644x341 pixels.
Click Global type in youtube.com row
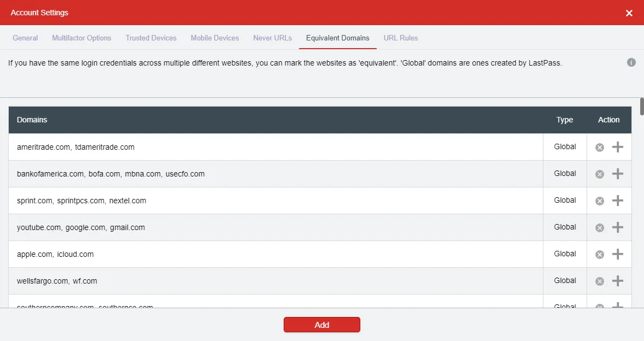pos(565,227)
